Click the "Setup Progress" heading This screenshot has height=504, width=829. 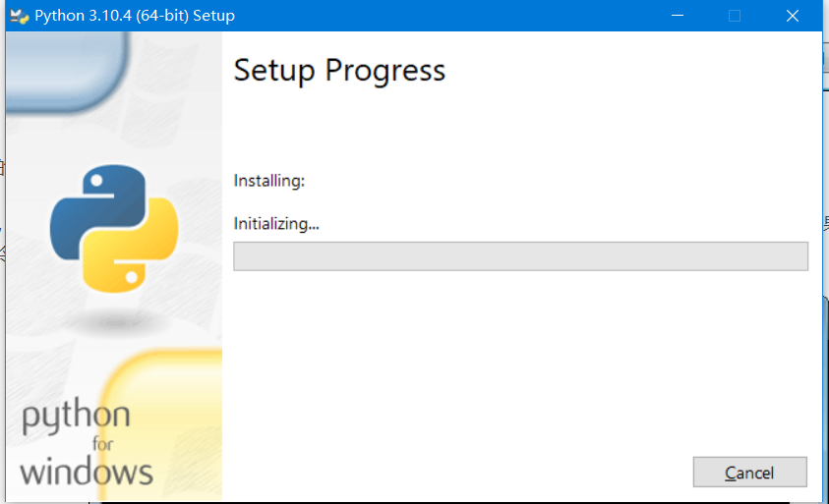pos(339,71)
